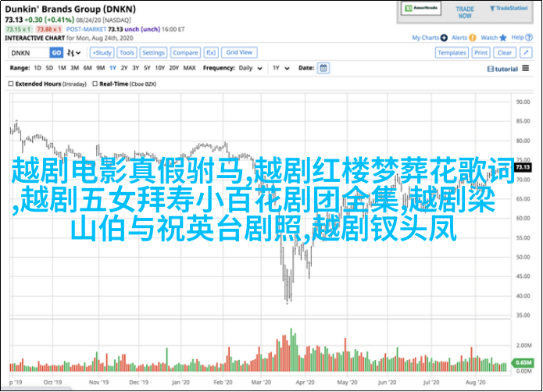543x392 pixels.
Task: Open the Tools menu button
Action: 127,52
